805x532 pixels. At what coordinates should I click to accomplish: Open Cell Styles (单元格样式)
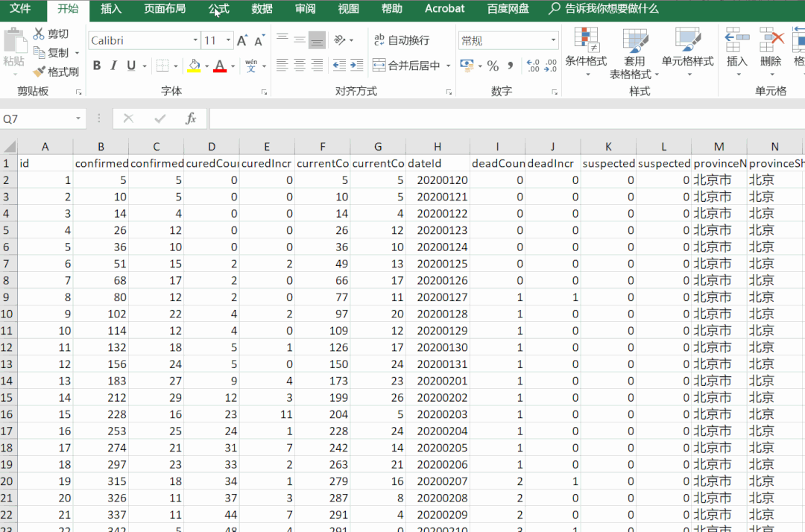tap(687, 51)
